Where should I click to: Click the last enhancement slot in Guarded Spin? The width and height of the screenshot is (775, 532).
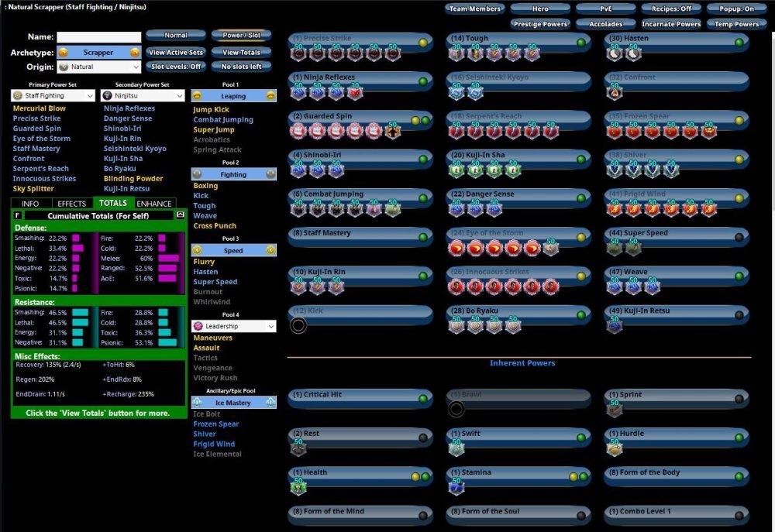[x=394, y=130]
